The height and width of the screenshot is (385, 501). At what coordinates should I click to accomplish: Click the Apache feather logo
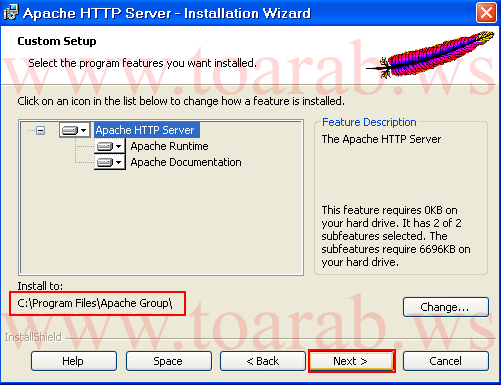coord(430,54)
